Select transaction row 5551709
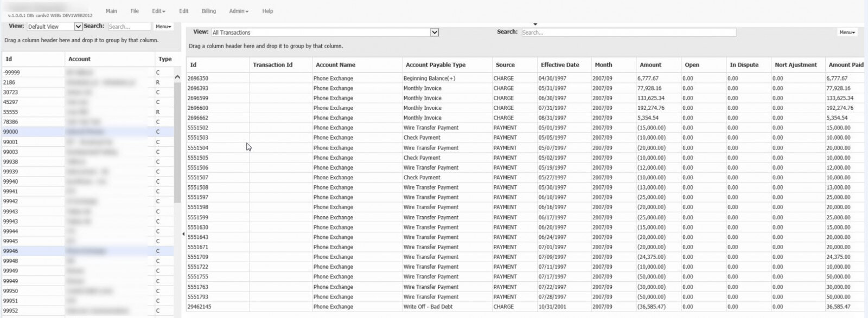This screenshot has height=318, width=868. coord(525,257)
